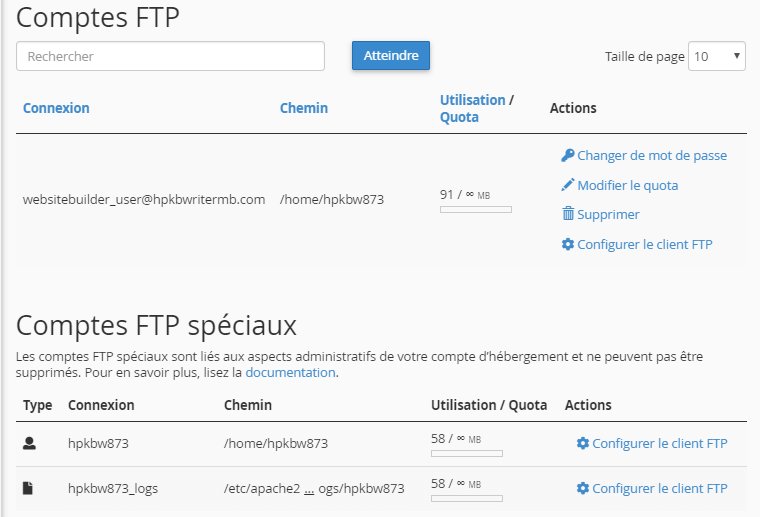This screenshot has height=517, width=773.
Task: Click the usage bar of websitebuilder_user account
Action: (476, 209)
